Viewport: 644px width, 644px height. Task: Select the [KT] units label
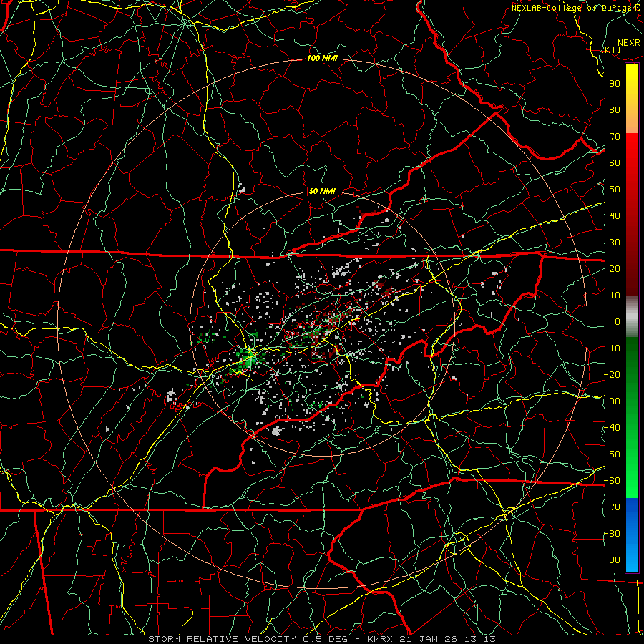tap(611, 49)
